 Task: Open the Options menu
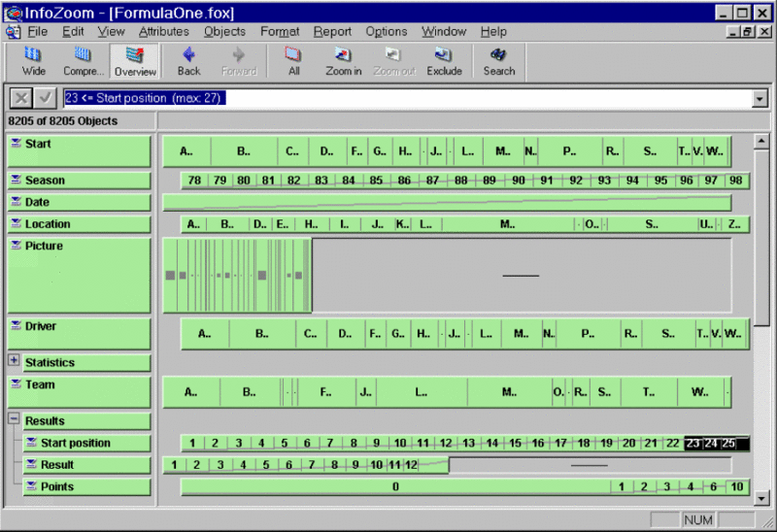387,32
